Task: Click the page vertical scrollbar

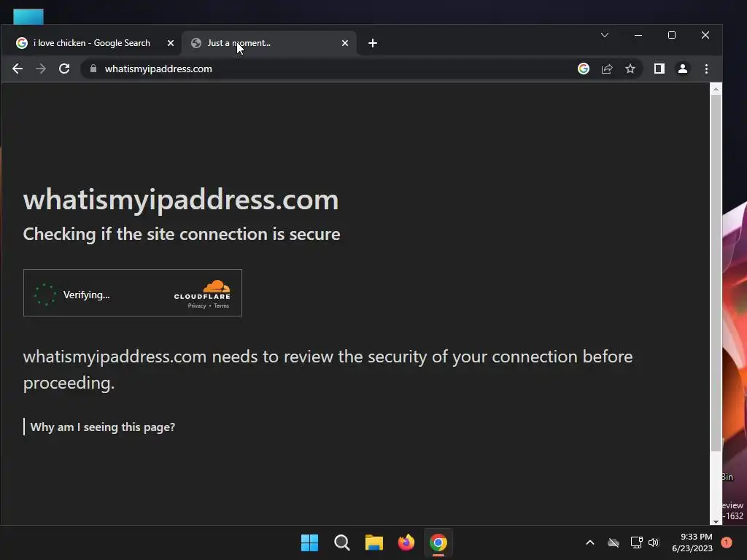Action: click(716, 273)
